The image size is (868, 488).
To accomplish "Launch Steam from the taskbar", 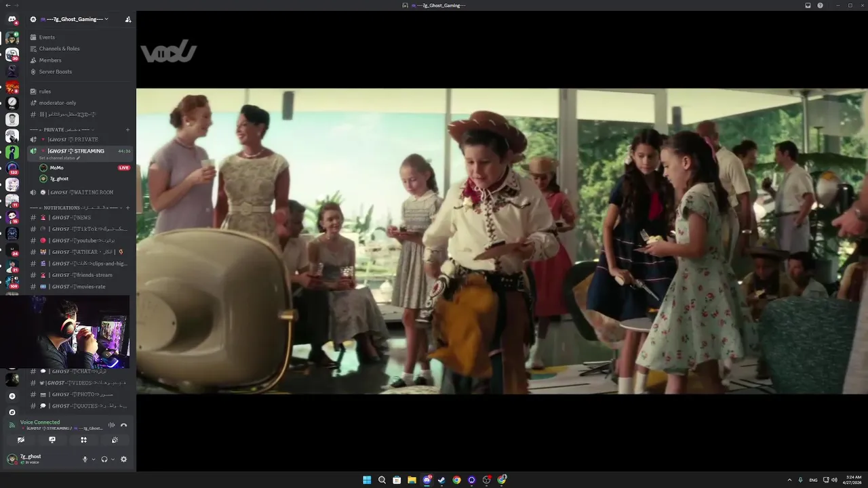I will pos(441,480).
